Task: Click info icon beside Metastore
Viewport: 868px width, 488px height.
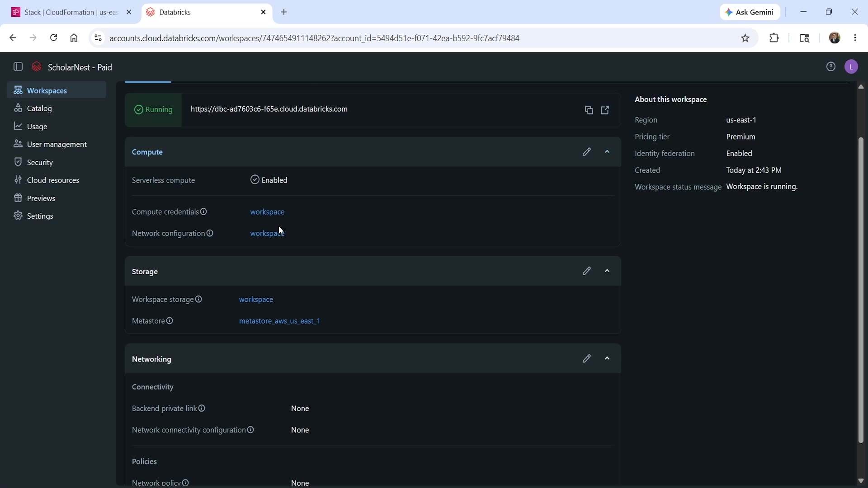Action: [170, 321]
